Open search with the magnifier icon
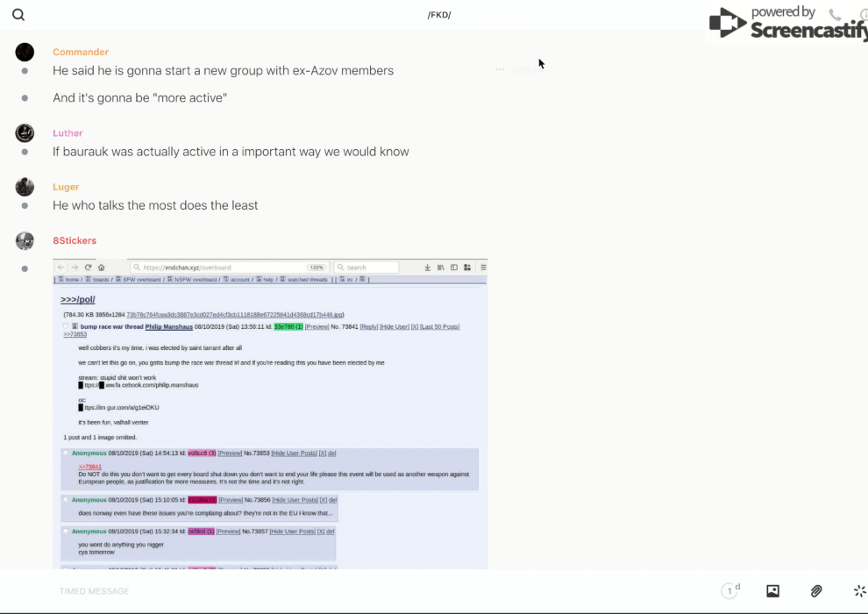 18,15
